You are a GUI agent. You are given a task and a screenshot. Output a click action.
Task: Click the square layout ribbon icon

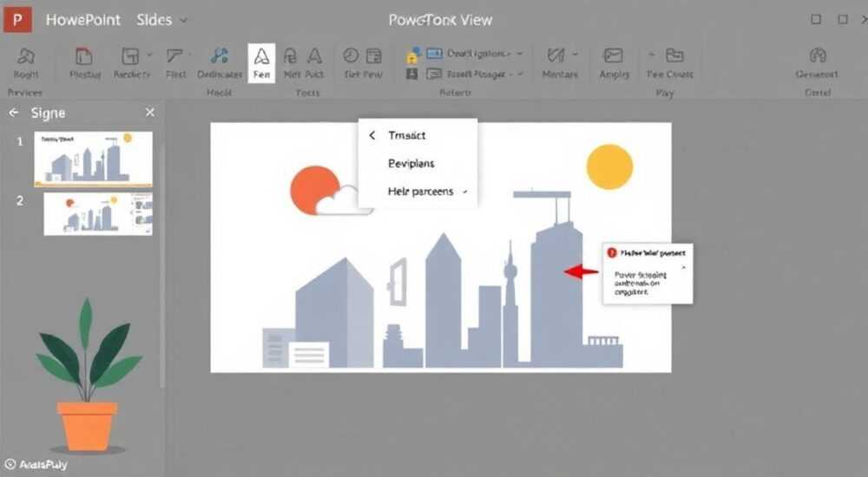tap(130, 56)
